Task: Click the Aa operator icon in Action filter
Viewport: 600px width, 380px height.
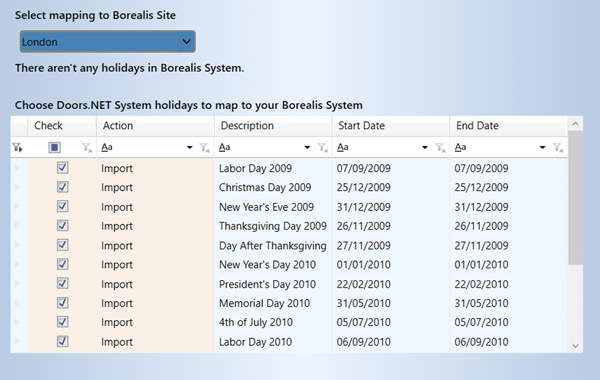Action: click(x=107, y=147)
